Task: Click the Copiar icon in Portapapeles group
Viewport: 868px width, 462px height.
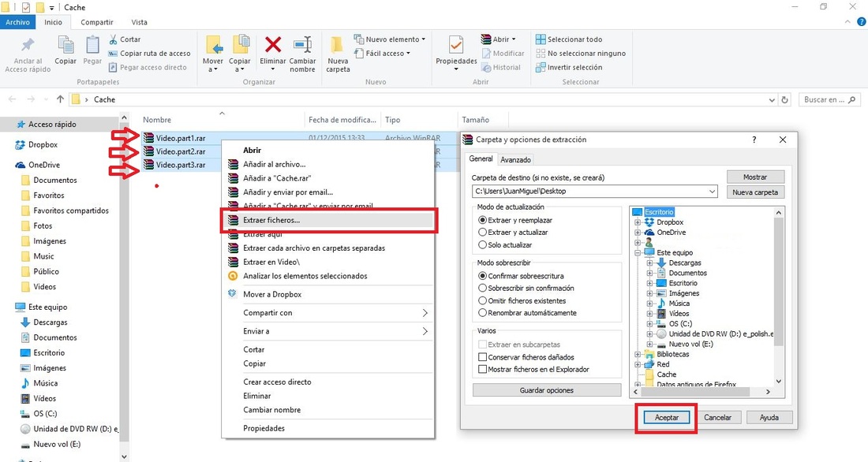Action: (65, 46)
